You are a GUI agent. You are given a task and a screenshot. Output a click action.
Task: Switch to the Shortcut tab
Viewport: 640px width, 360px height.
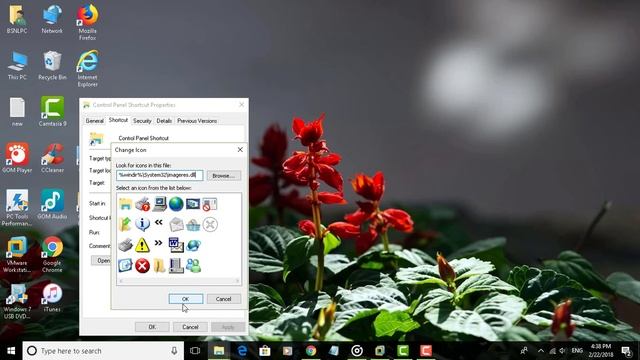point(118,120)
